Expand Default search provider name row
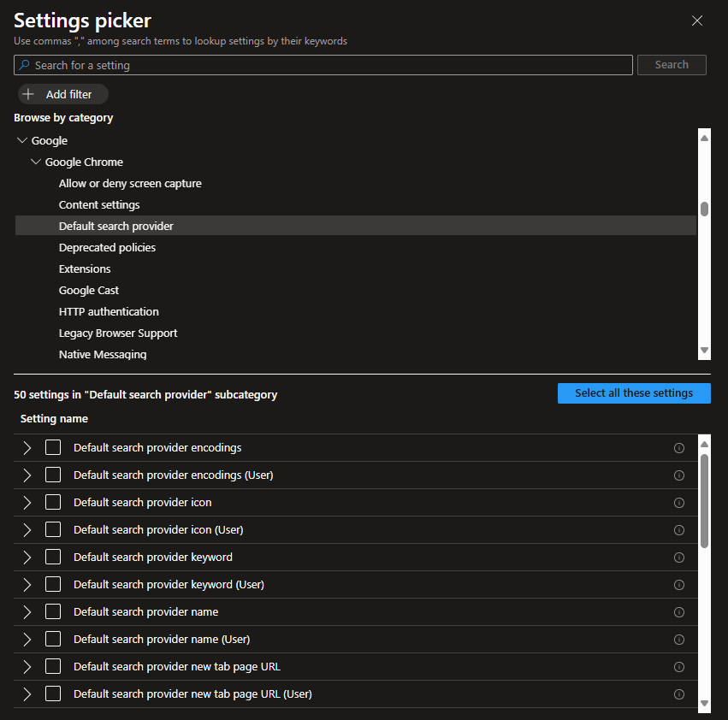 pyautogui.click(x=27, y=612)
